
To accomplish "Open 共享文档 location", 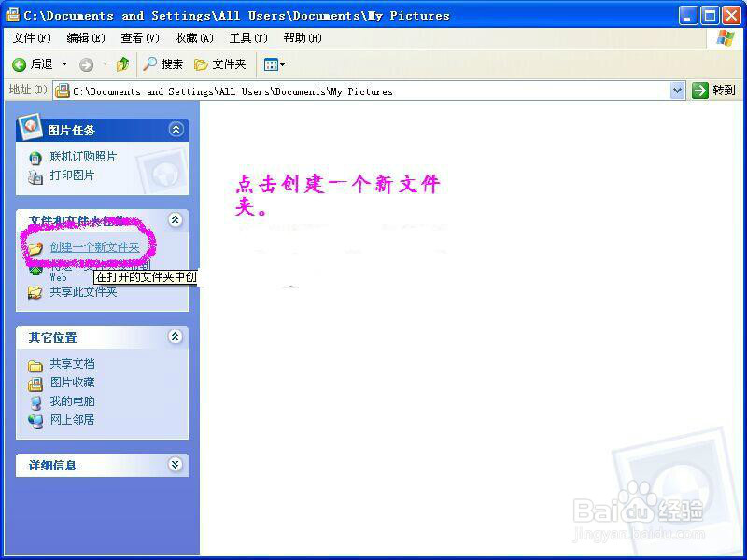I will pos(73,364).
